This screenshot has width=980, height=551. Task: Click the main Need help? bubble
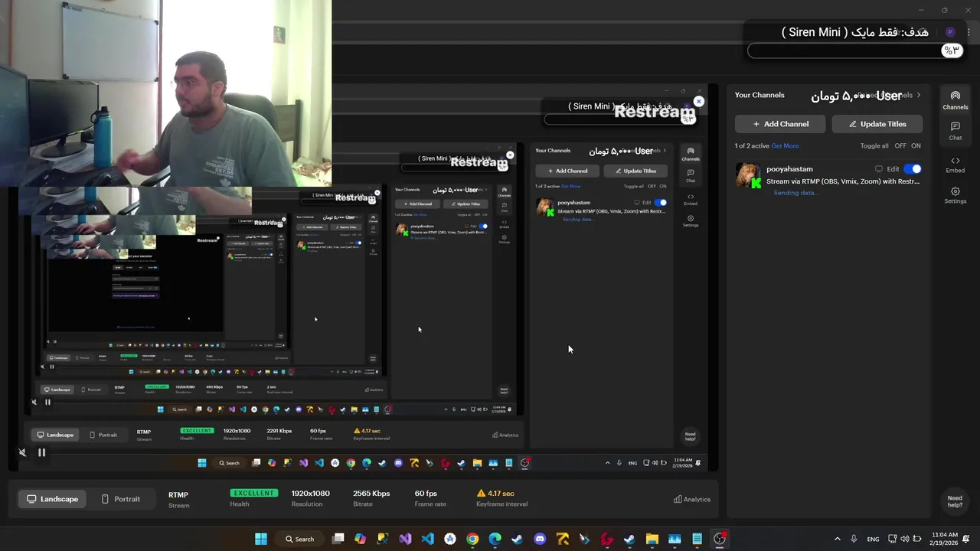(955, 501)
